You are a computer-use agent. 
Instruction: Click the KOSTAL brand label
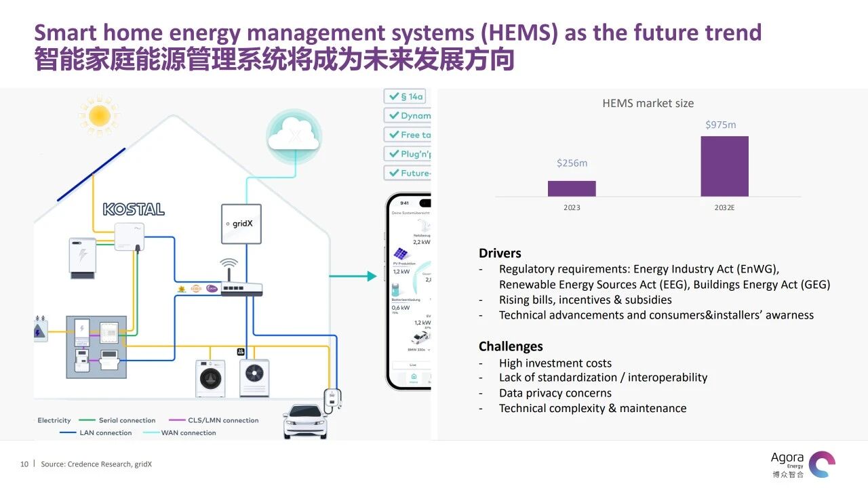coord(134,209)
